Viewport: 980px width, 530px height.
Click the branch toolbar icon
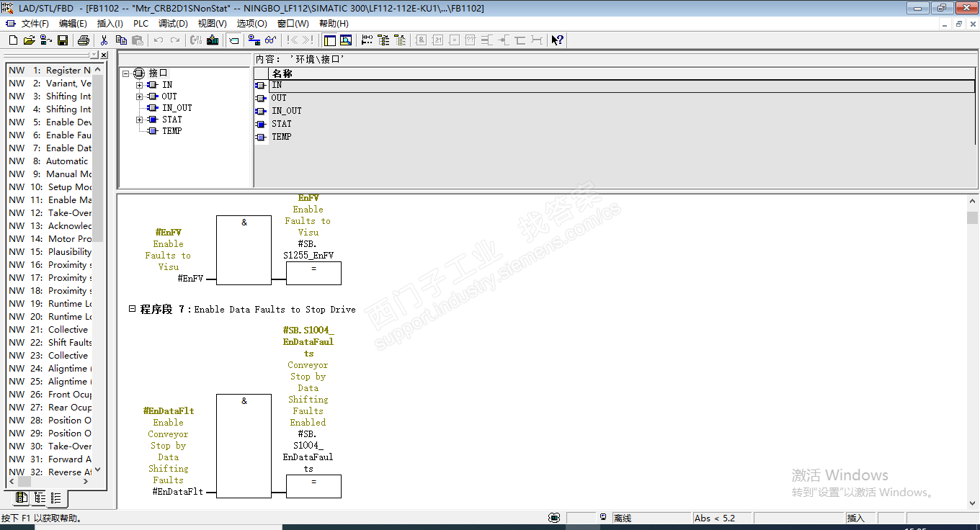520,40
